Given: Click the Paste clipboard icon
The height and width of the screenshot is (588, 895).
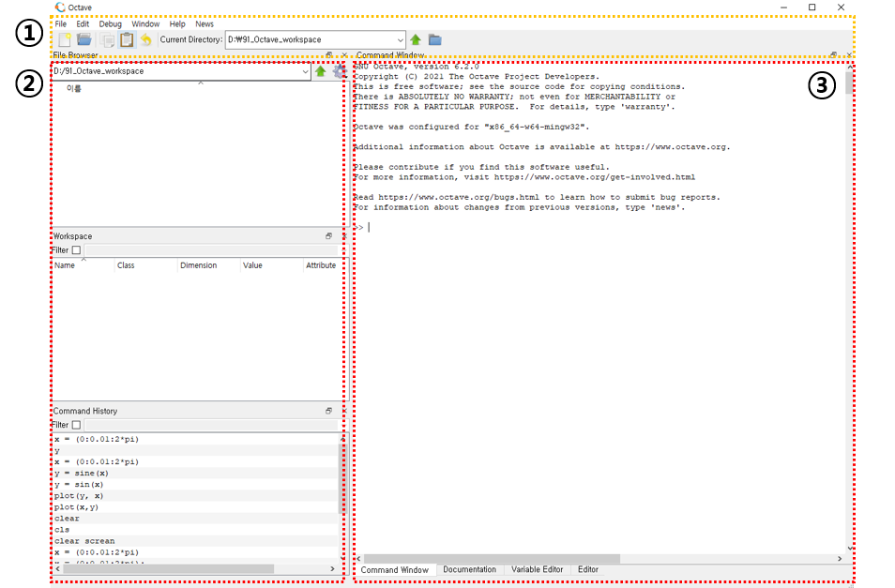Looking at the screenshot, I should 127,39.
